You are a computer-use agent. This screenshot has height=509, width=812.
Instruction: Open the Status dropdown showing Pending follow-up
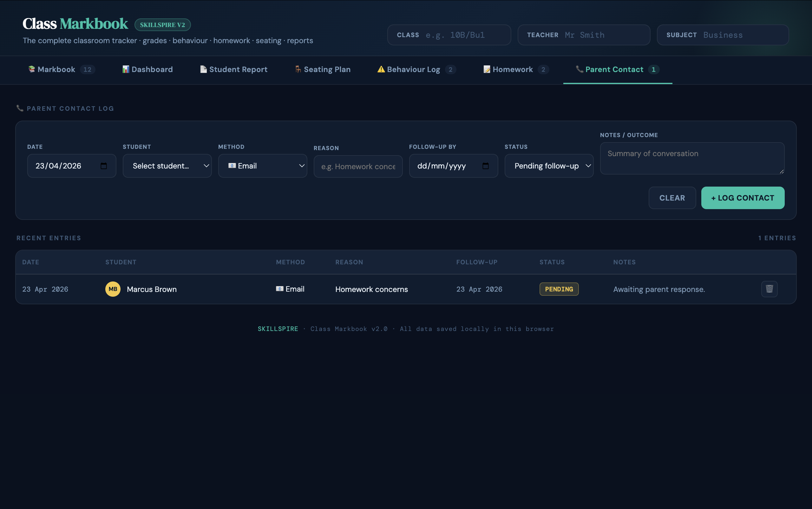click(548, 166)
